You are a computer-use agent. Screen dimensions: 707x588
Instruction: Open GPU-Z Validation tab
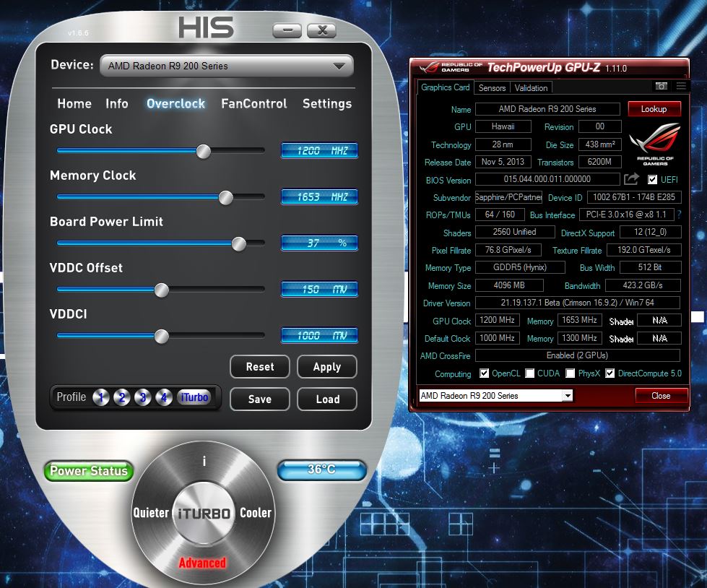coord(531,88)
